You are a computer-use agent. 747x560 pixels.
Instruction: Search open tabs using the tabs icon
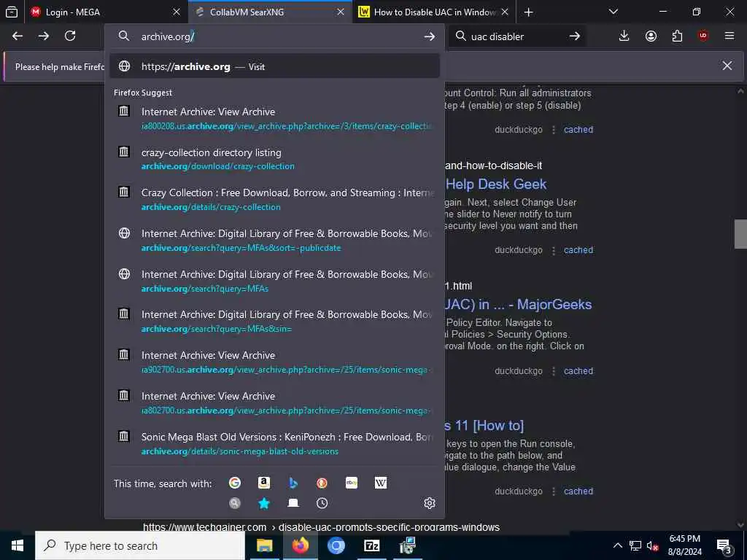(x=293, y=503)
